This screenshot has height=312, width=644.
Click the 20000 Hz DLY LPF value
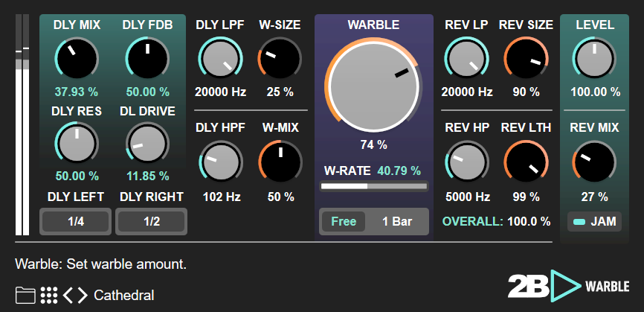click(221, 92)
